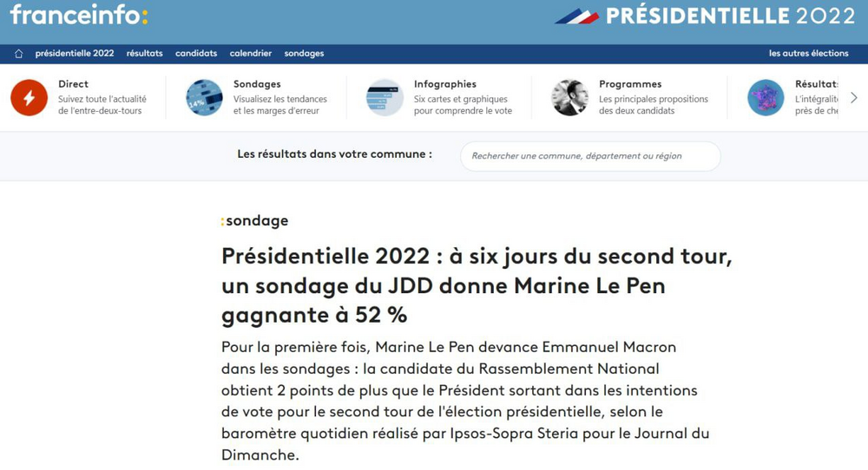Open the 'résultats' menu item
This screenshot has width=868, height=470.
[x=144, y=54]
